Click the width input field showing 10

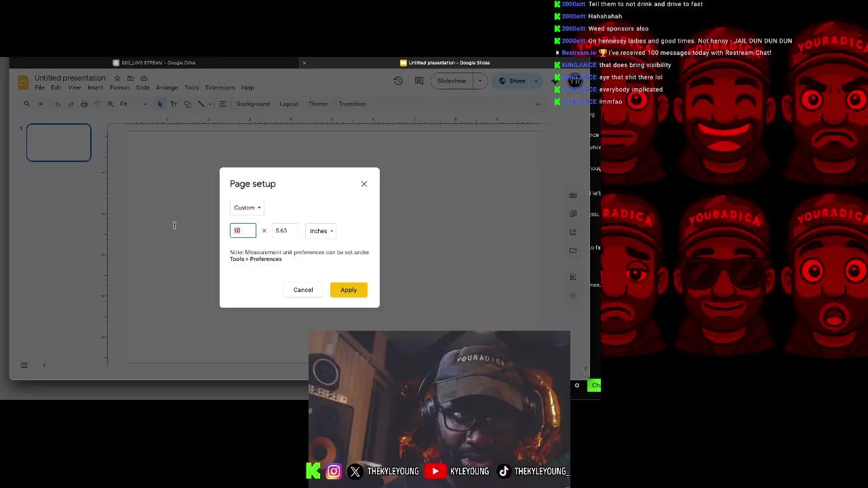[243, 230]
